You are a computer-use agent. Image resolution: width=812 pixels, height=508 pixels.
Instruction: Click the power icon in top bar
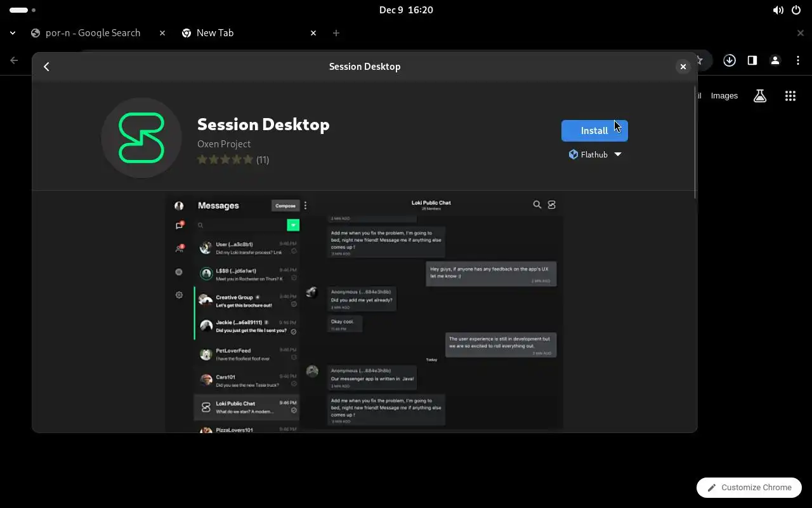coord(796,10)
